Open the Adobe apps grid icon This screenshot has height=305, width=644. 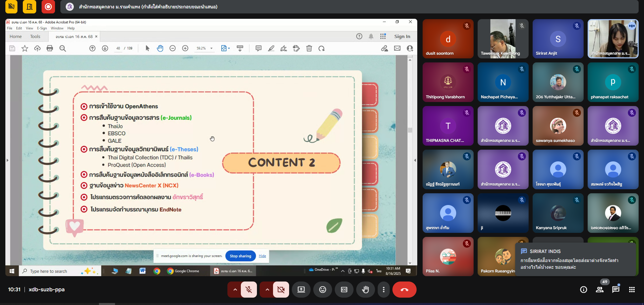[383, 36]
